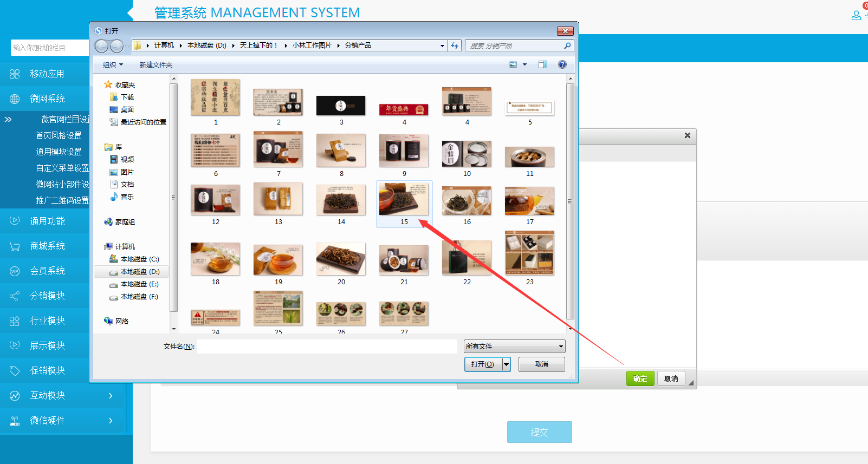Open the 移动应用 sidebar menu
Screen dimensions: 868x464
point(47,74)
